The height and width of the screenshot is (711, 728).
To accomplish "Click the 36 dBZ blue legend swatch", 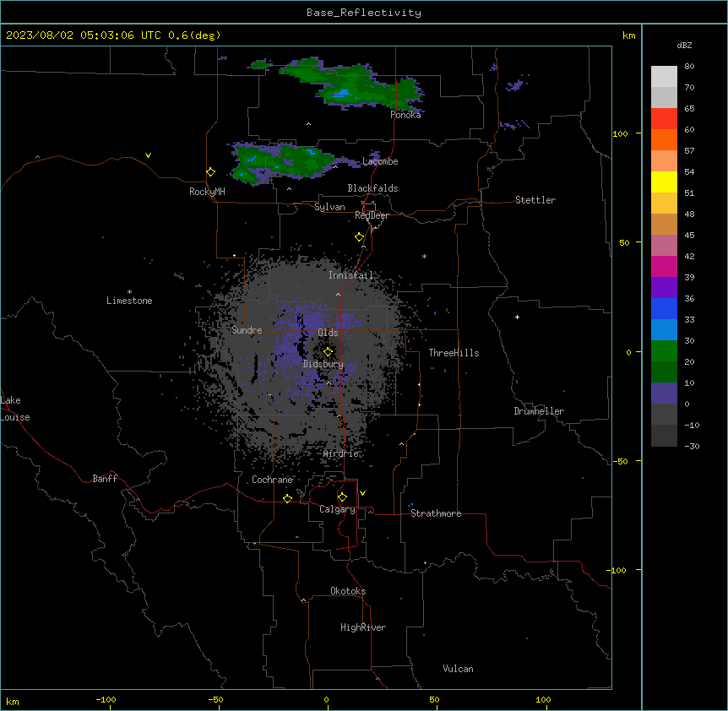I will [x=664, y=308].
